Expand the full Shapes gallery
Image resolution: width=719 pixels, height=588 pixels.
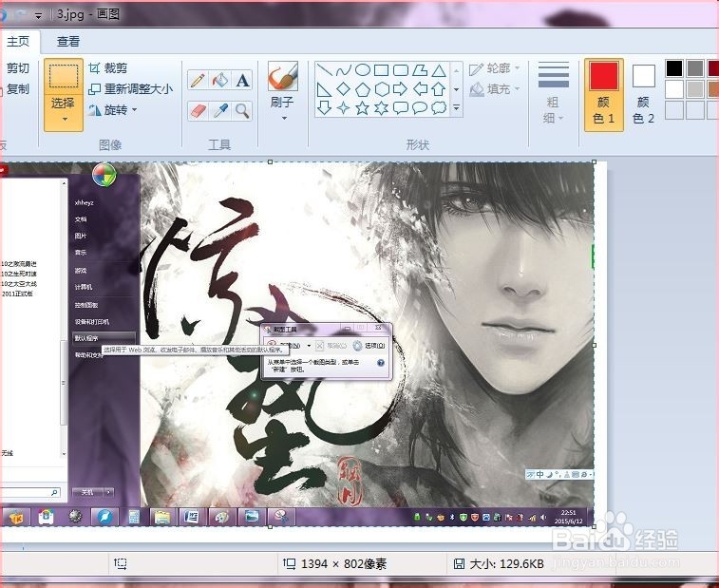(456, 107)
